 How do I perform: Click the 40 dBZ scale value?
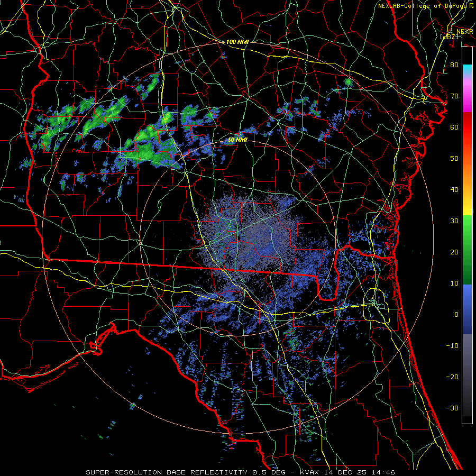coord(454,190)
